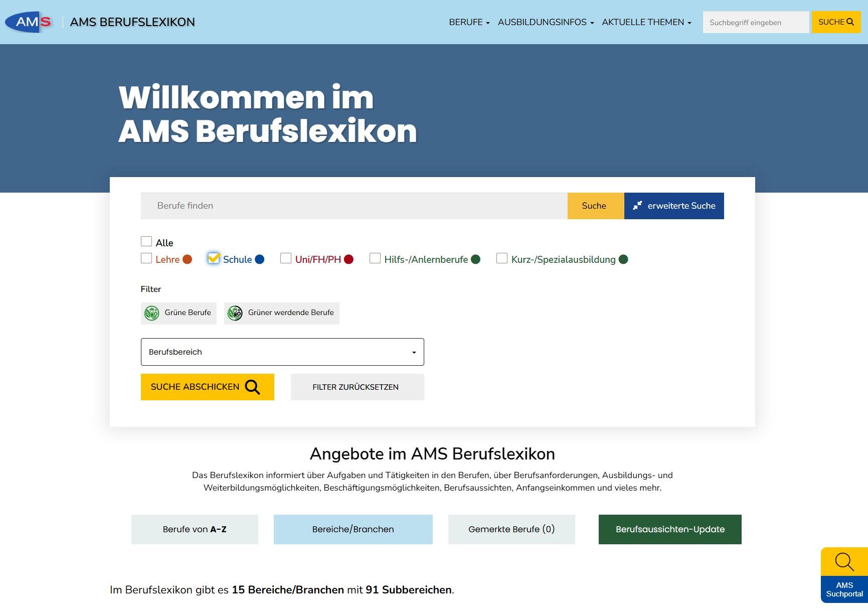Enable the Uni/FH/PH checkbox

[x=286, y=258]
